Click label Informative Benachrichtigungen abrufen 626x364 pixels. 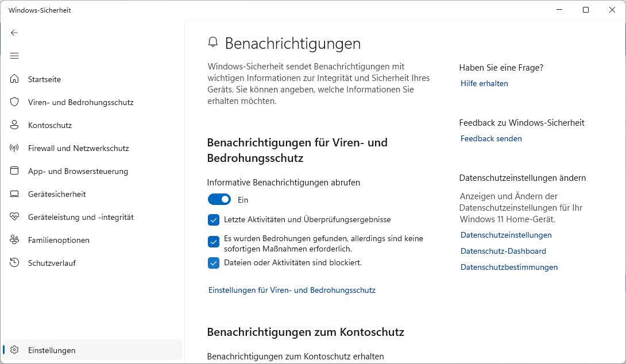284,183
